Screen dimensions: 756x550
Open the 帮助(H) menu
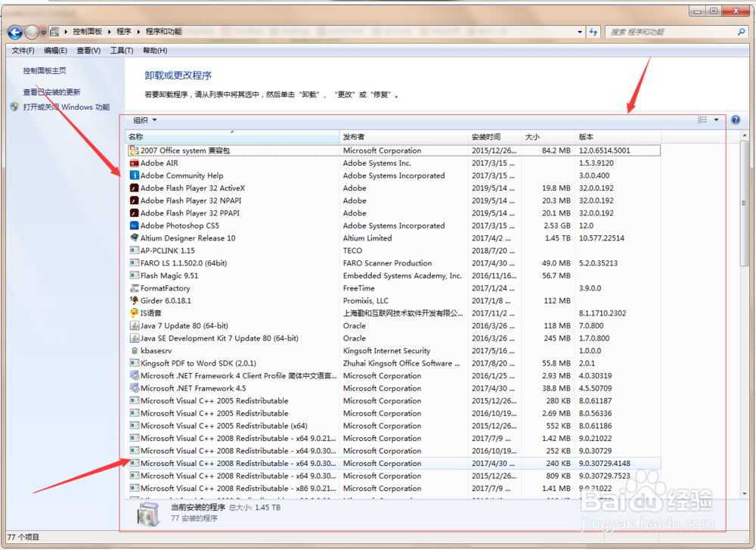coord(155,51)
